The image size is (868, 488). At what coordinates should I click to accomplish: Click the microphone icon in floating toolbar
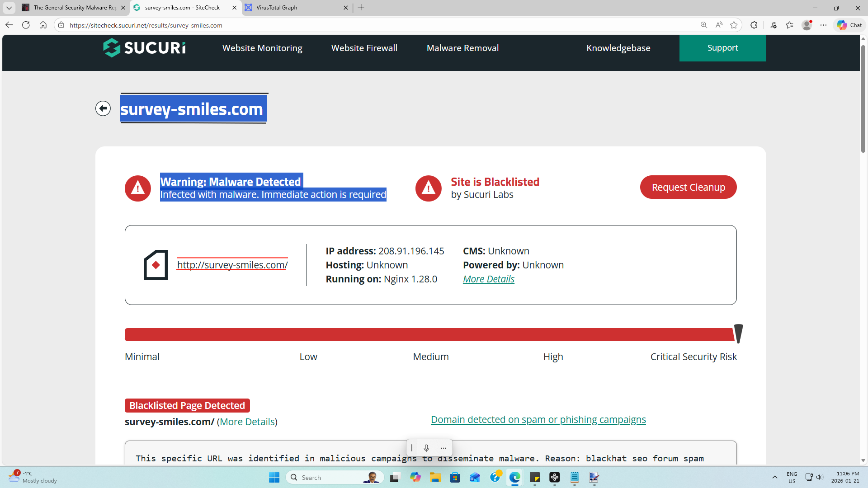[426, 448]
